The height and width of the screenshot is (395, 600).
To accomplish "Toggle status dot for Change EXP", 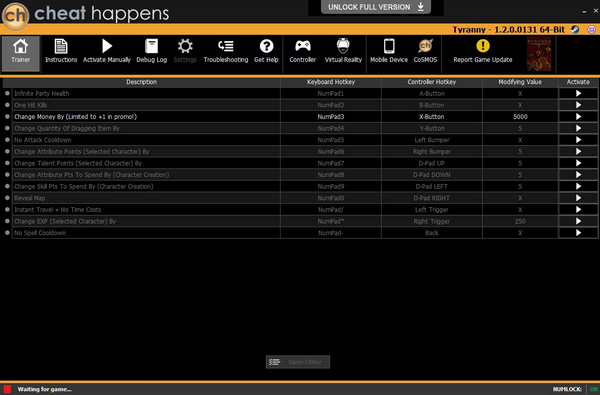I will pyautogui.click(x=7, y=221).
